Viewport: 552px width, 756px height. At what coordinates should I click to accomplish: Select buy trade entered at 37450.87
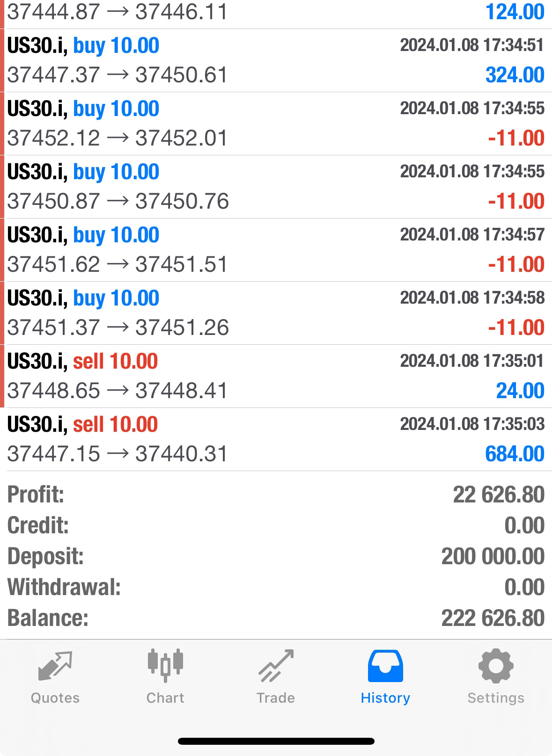coord(276,187)
